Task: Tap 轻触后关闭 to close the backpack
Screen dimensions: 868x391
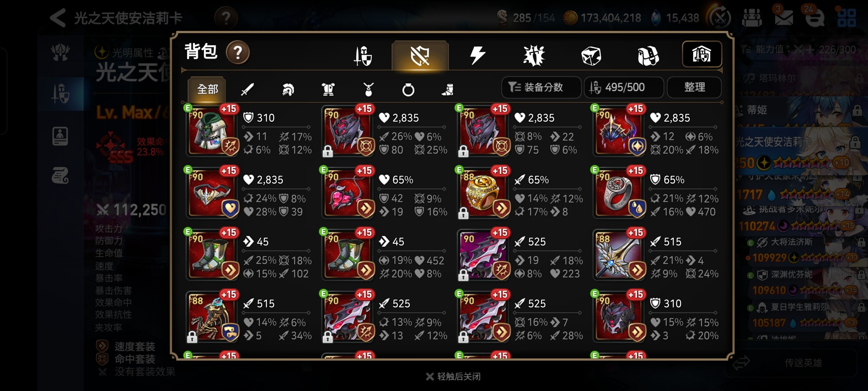Action: point(454,377)
